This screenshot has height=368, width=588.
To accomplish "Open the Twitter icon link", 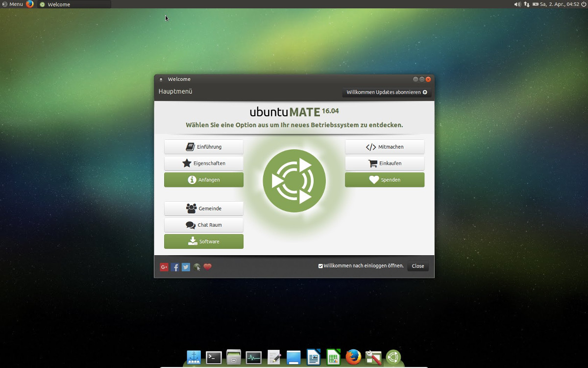I will coord(186,267).
